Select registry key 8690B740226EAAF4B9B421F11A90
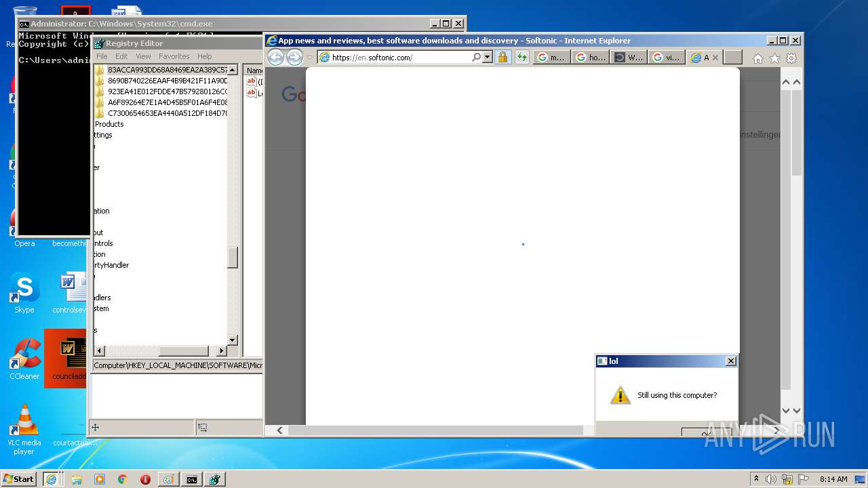 [167, 81]
